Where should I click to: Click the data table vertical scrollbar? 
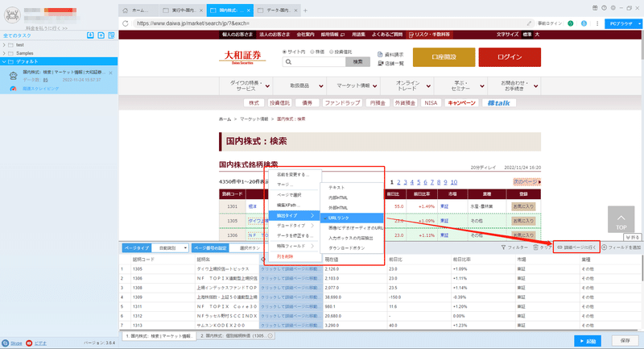click(642, 269)
